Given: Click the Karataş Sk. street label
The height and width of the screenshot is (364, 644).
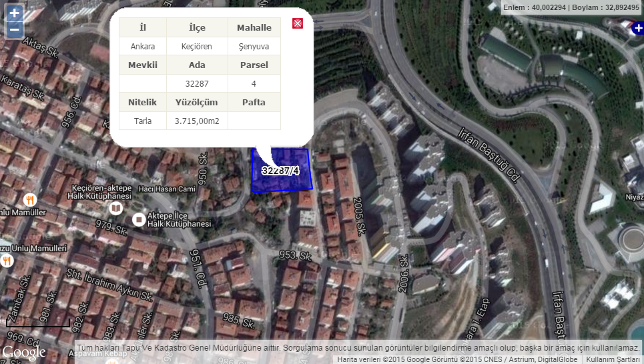Looking at the screenshot, I should 23,88.
